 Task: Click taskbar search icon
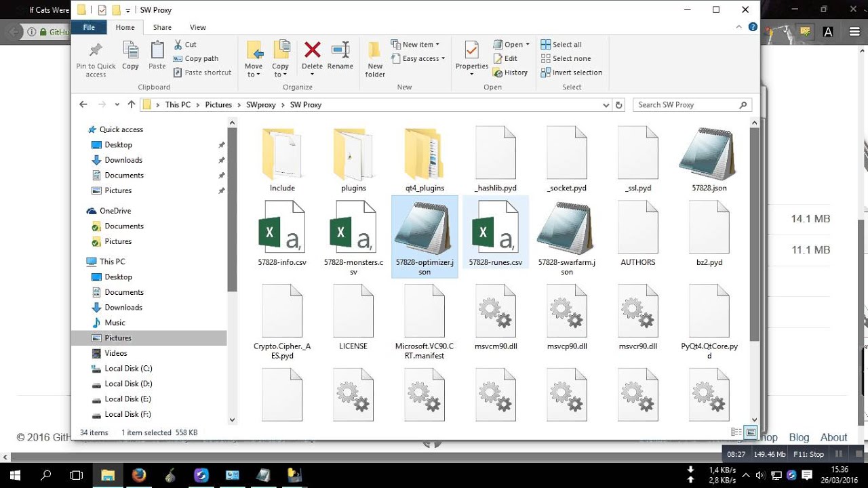[46, 474]
